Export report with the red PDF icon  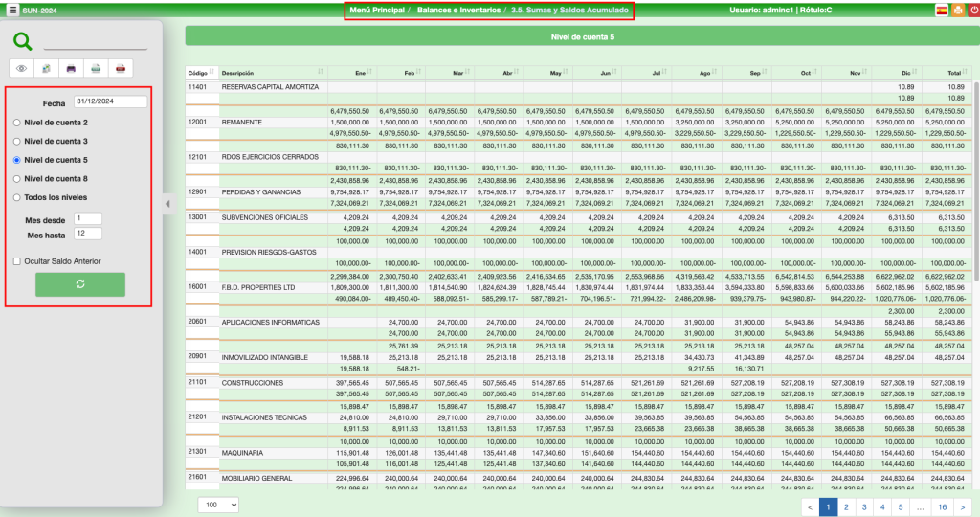[120, 68]
